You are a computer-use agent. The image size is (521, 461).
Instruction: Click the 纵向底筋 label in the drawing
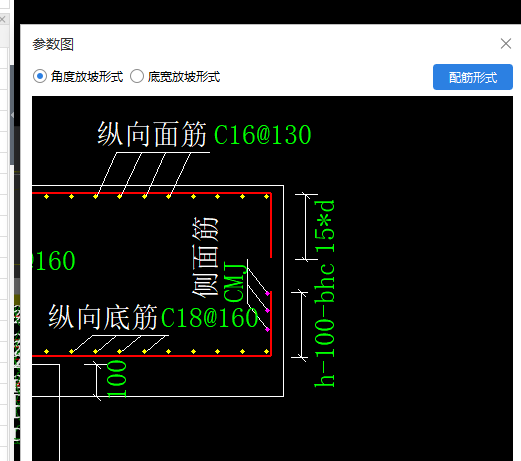[103, 317]
